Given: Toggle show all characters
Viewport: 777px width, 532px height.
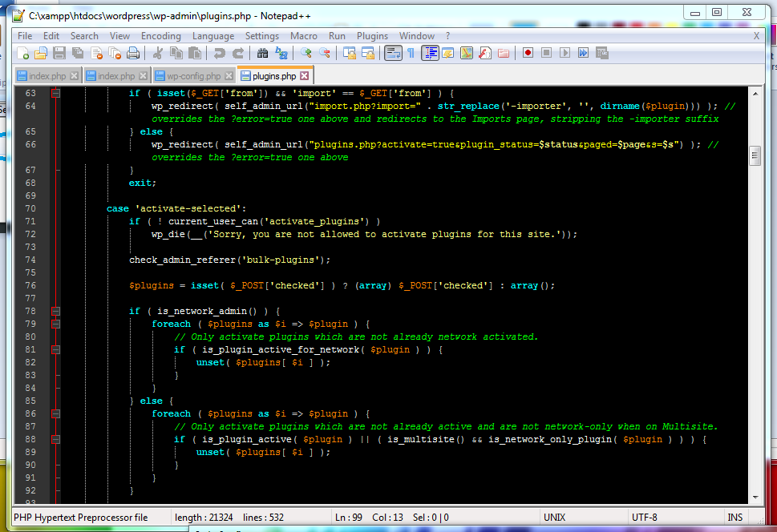Looking at the screenshot, I should point(410,53).
